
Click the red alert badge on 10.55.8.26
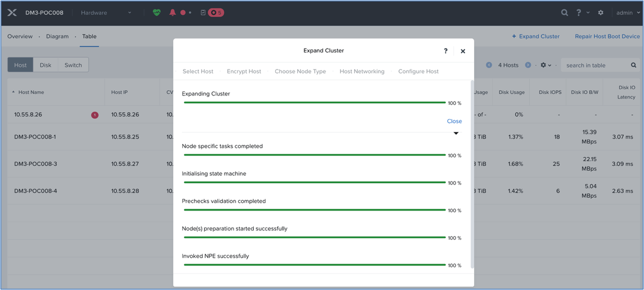(95, 115)
